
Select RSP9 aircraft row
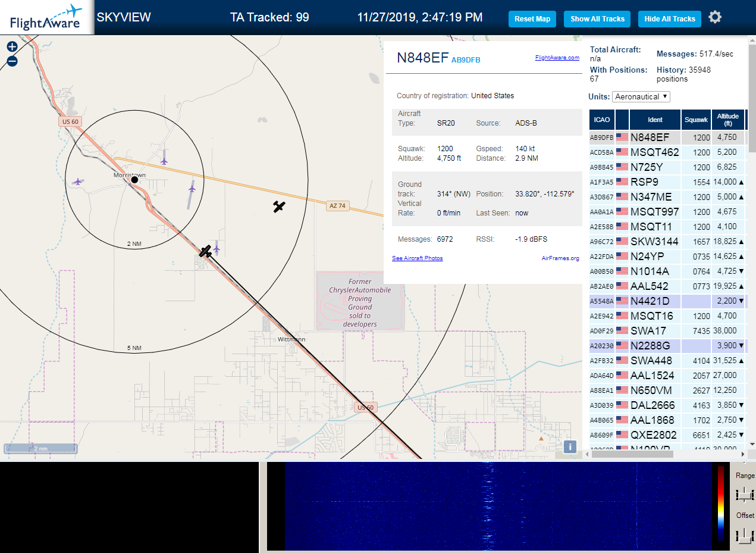click(667, 182)
